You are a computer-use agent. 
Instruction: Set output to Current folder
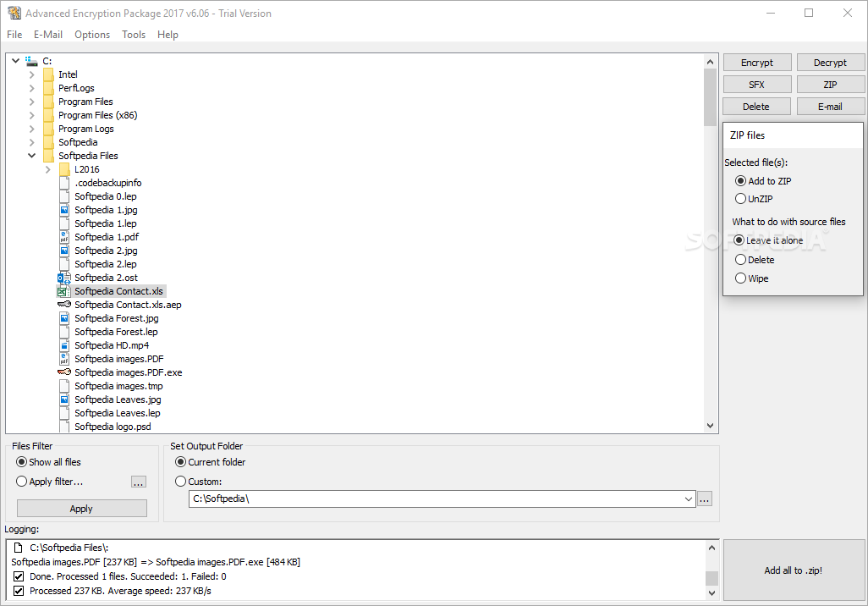coord(180,462)
